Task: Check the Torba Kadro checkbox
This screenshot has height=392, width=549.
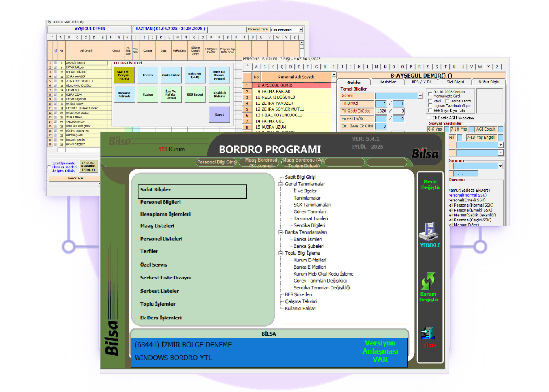Action: pos(448,101)
